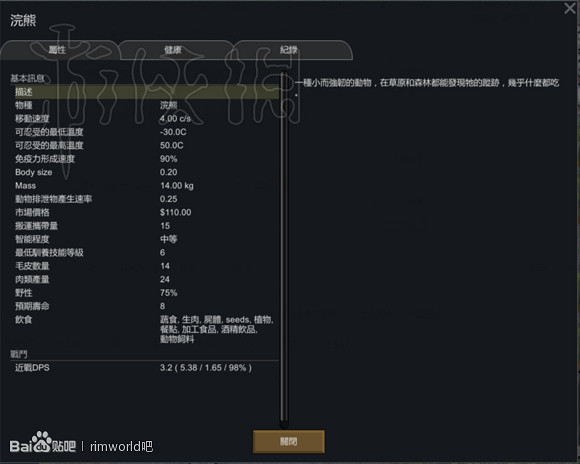
Task: Select the 最低馴養技能等級 row
Action: pos(145,252)
